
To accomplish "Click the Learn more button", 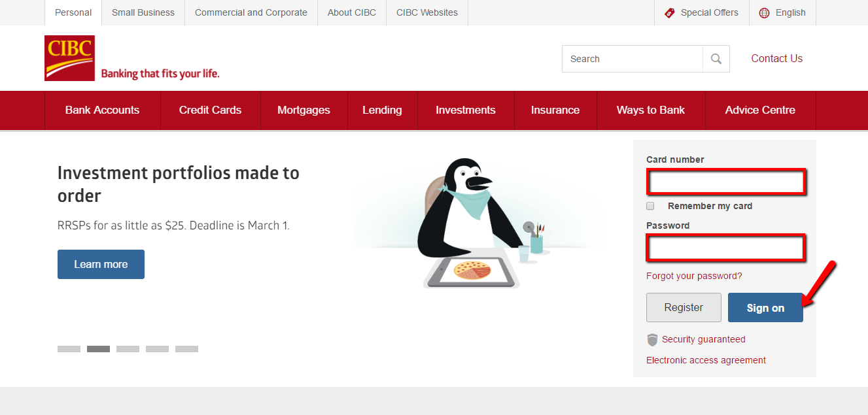I will click(x=101, y=264).
